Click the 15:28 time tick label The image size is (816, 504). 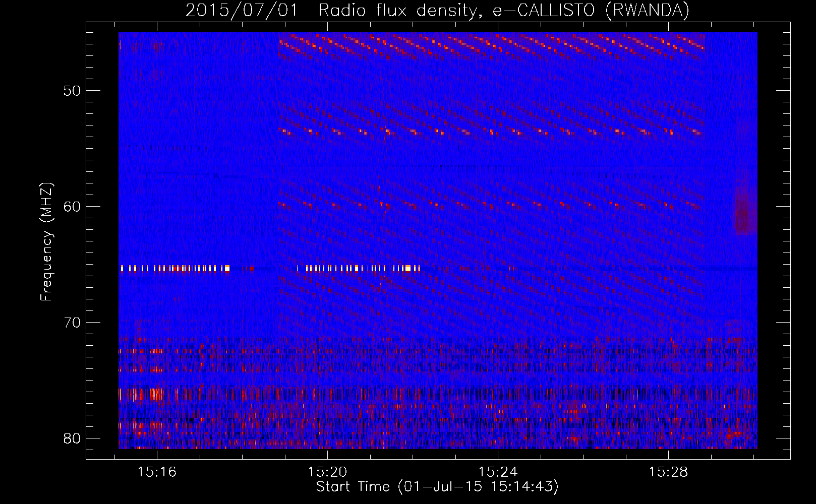click(668, 472)
